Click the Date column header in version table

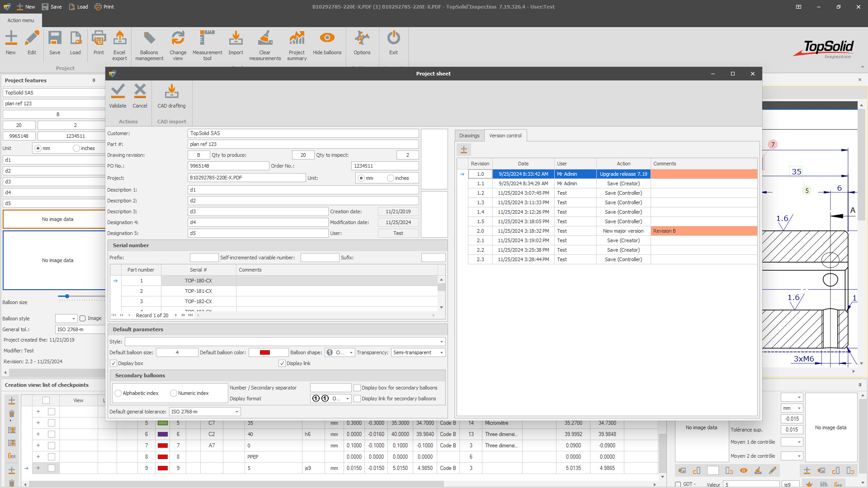pyautogui.click(x=523, y=164)
